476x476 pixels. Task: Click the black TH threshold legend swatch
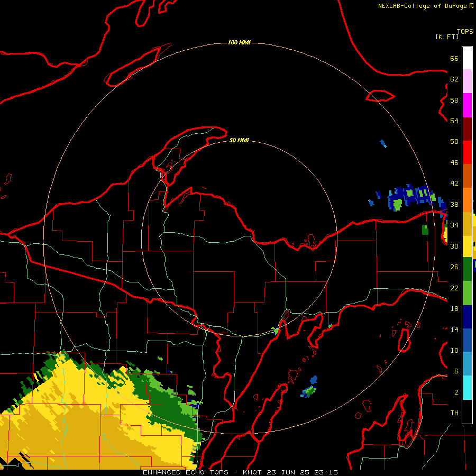pyautogui.click(x=467, y=411)
